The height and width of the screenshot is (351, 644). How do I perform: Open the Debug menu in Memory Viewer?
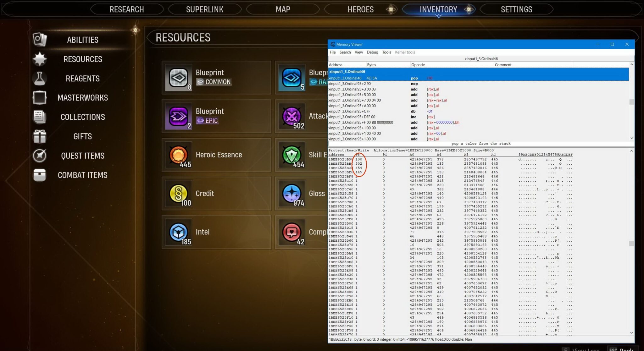tap(372, 52)
